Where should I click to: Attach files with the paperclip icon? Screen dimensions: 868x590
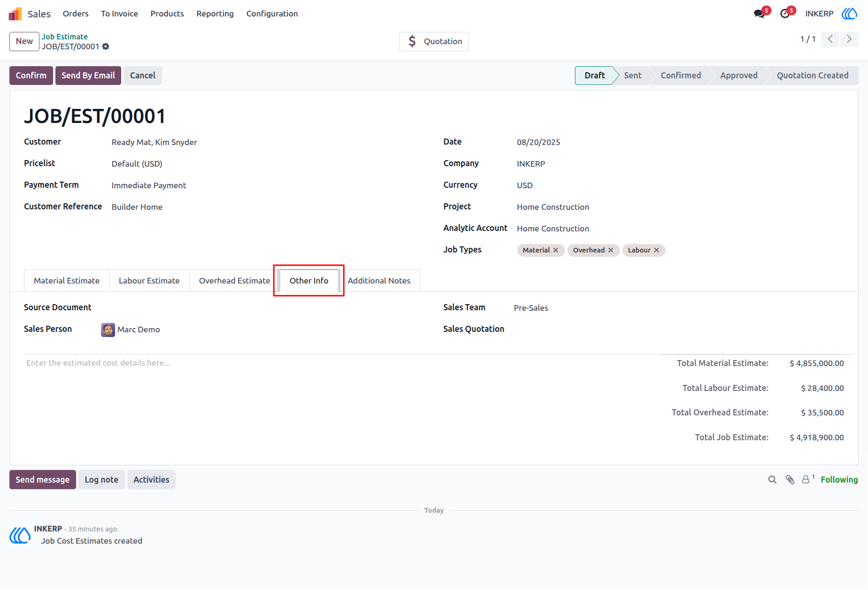tap(790, 480)
